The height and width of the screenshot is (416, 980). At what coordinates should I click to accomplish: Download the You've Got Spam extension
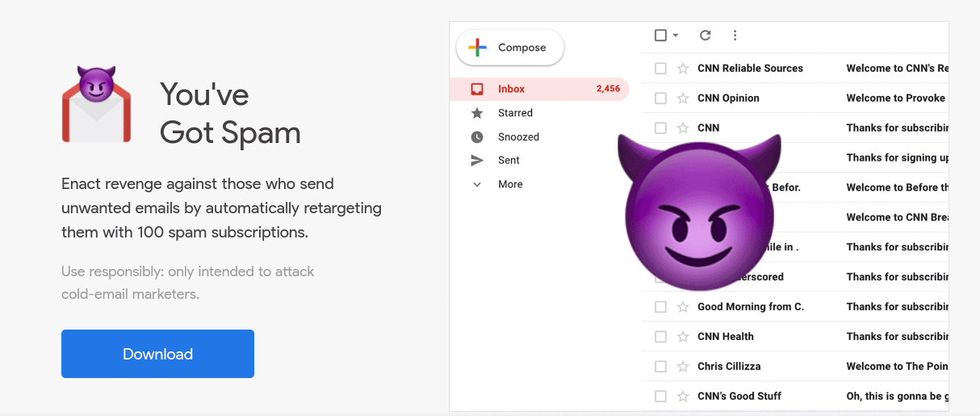[157, 354]
